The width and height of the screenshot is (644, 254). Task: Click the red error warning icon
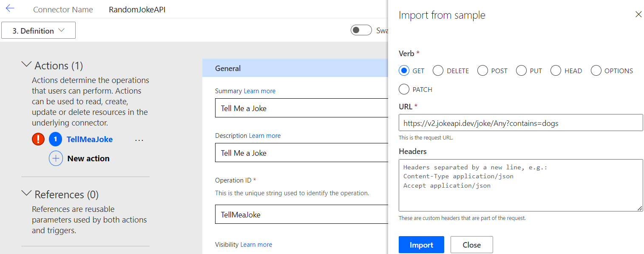[38, 139]
